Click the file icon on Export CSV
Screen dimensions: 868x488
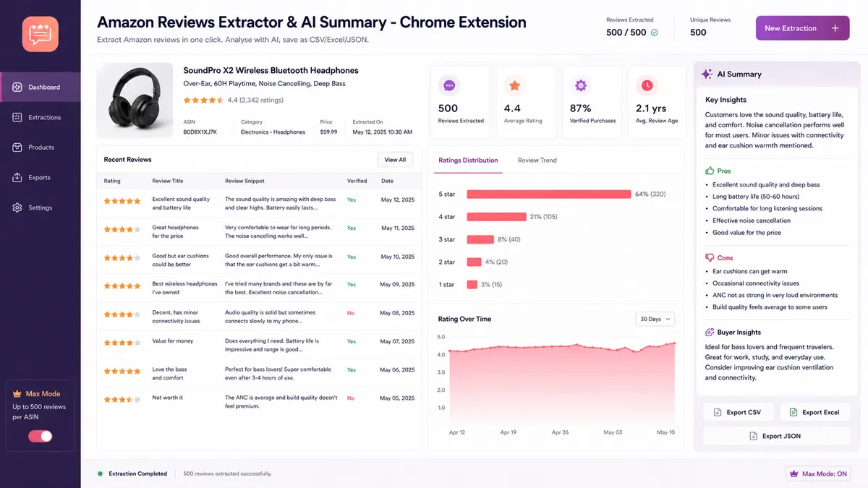pyautogui.click(x=718, y=412)
